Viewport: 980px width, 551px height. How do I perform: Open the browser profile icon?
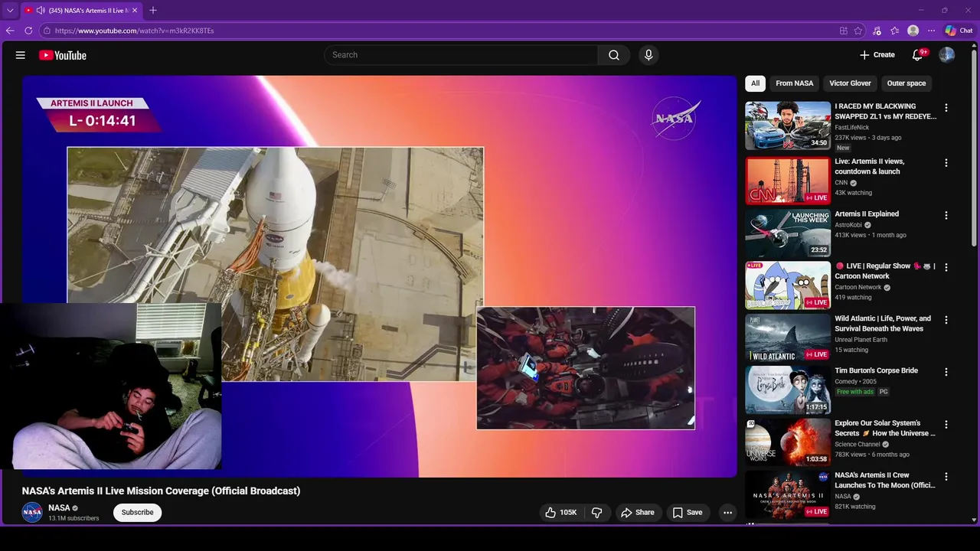[913, 31]
